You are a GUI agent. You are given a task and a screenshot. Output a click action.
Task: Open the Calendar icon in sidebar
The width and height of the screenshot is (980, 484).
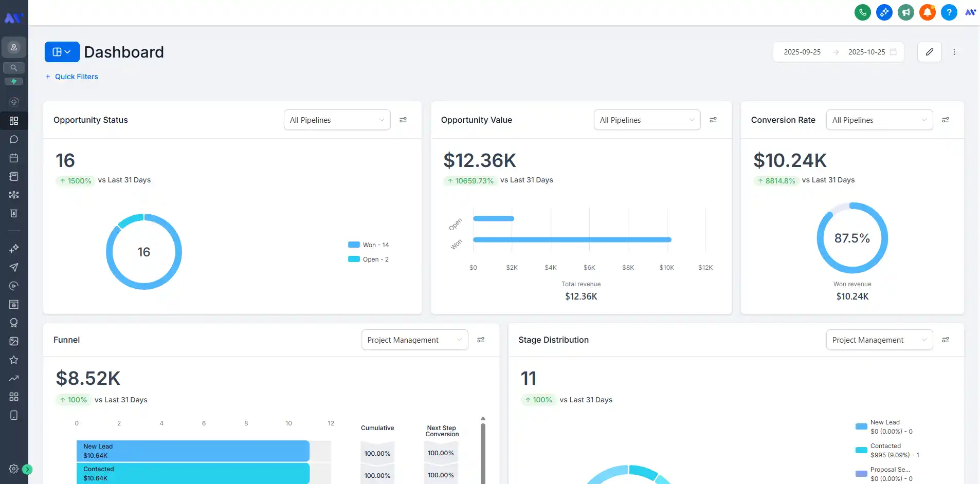[14, 158]
